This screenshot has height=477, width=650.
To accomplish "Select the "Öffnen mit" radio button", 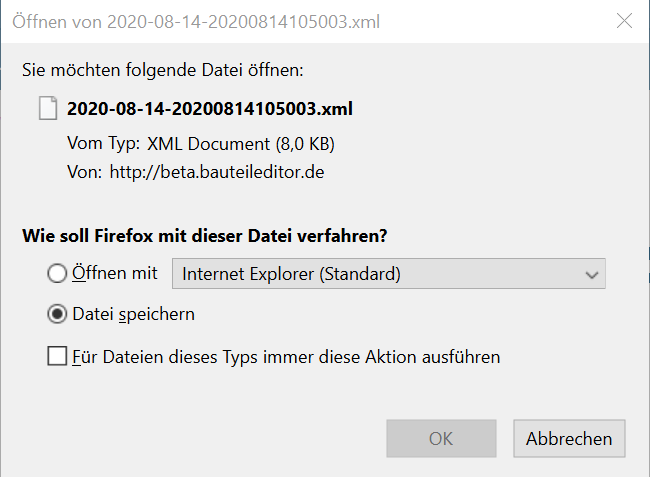I will [57, 274].
